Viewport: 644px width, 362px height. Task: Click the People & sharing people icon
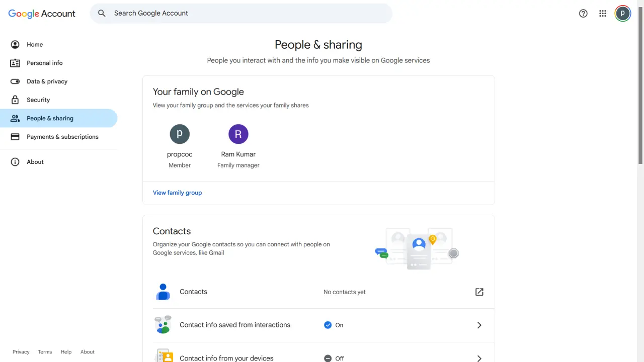tap(15, 118)
